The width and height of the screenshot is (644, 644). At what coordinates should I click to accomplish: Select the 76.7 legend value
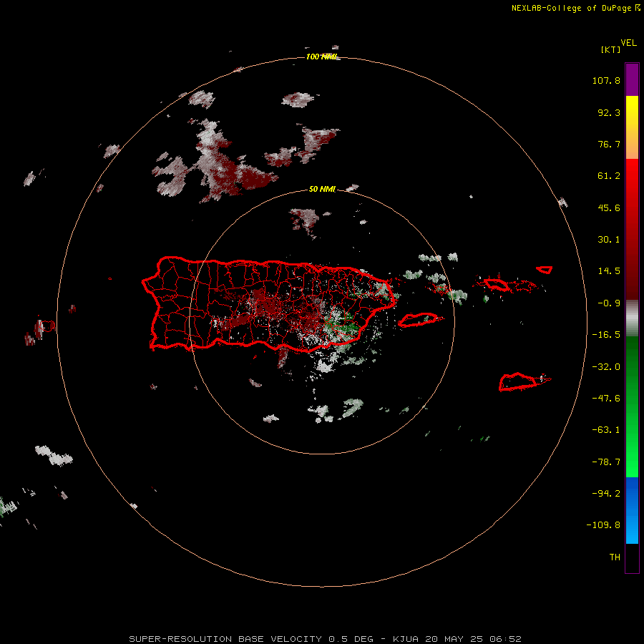(x=609, y=144)
